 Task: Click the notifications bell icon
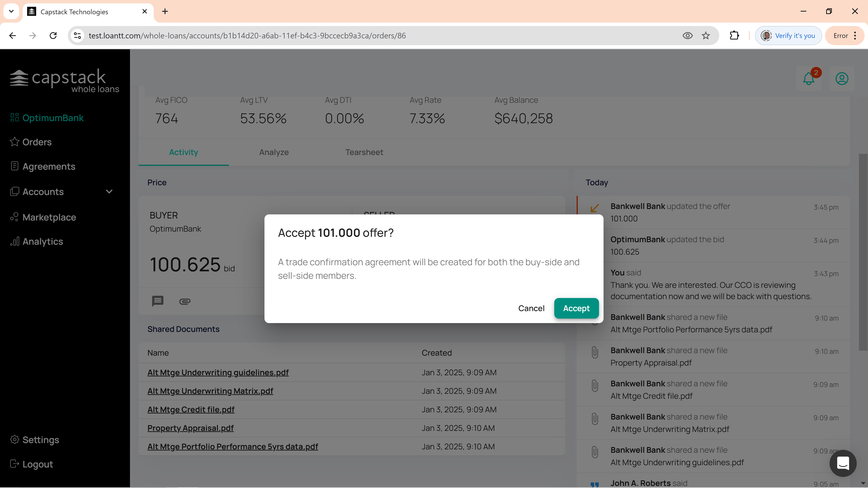[x=808, y=79]
